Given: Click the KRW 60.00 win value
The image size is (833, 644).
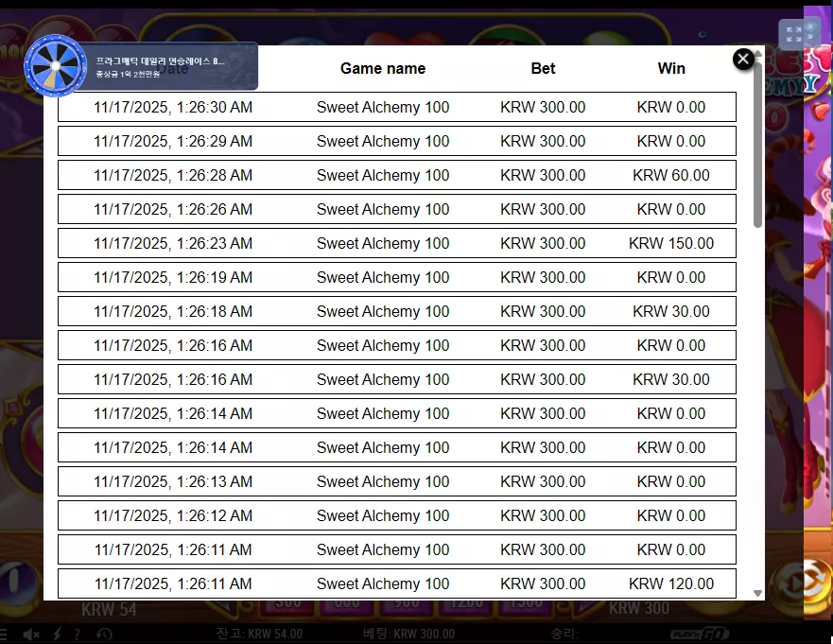Looking at the screenshot, I should [x=671, y=175].
